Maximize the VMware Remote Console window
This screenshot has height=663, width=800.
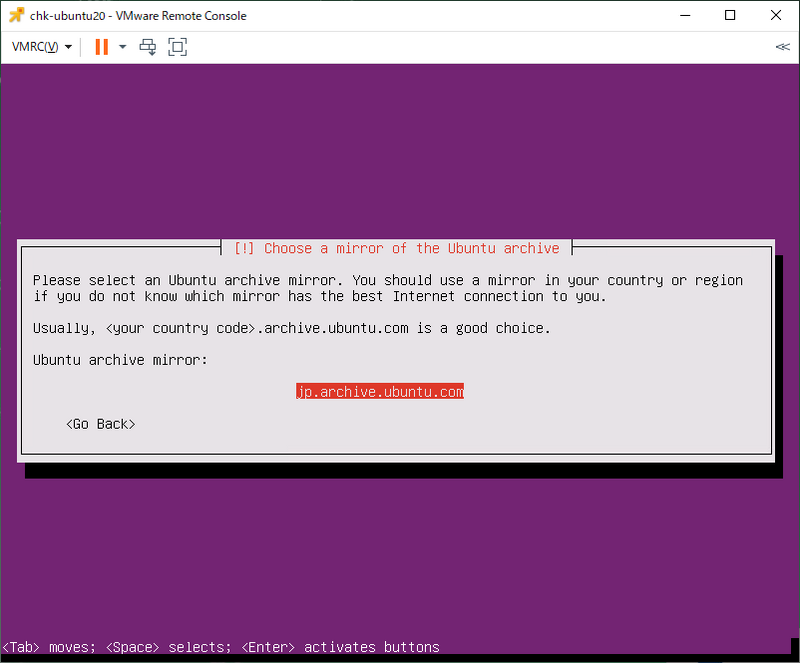click(x=730, y=15)
